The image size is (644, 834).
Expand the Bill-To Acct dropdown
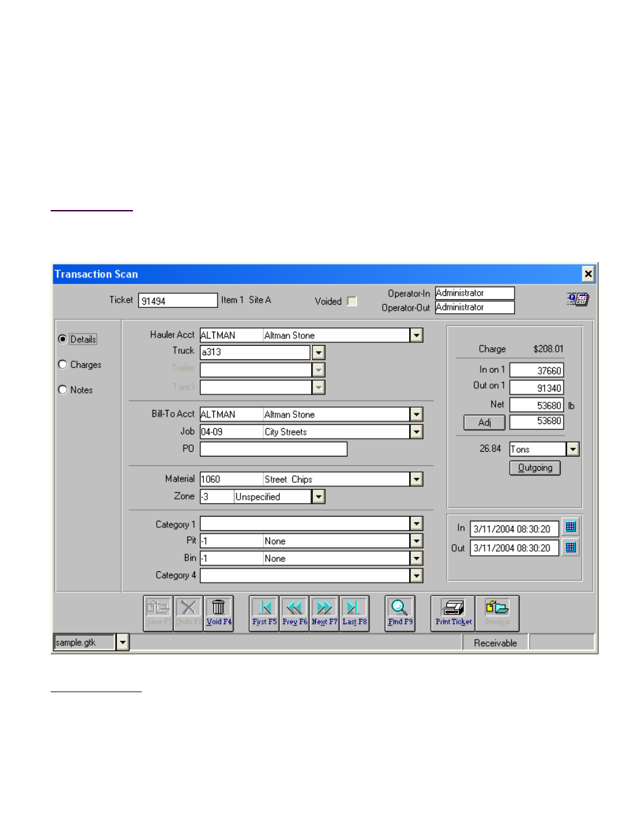click(x=417, y=414)
